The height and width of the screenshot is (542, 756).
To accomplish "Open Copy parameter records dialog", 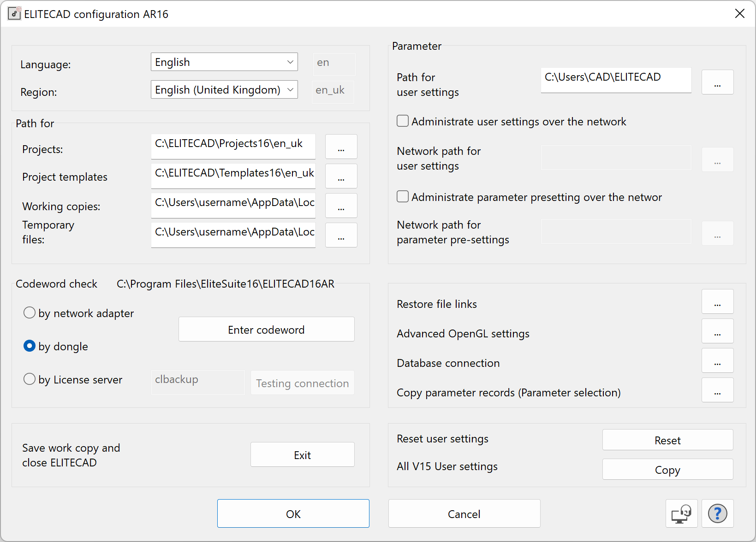I will (x=717, y=390).
